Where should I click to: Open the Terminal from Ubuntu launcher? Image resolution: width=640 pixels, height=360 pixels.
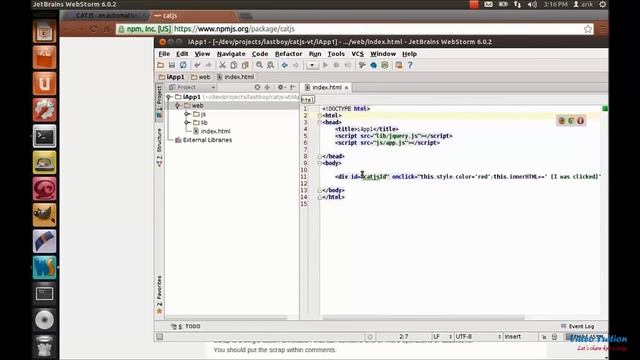(44, 136)
